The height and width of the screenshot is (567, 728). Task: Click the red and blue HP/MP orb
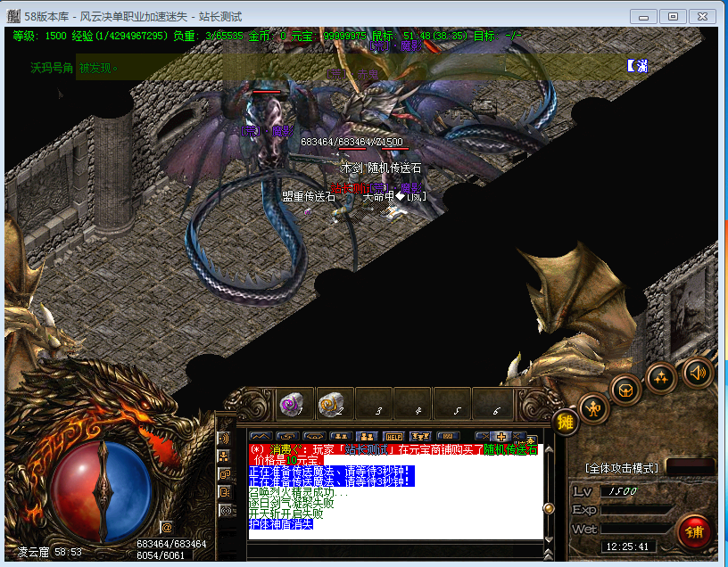coord(101,490)
